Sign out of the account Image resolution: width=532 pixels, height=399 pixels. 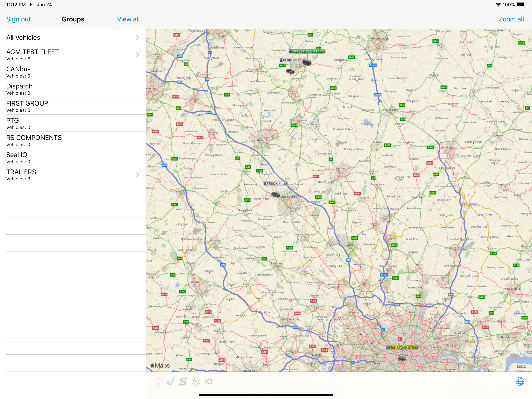(18, 19)
